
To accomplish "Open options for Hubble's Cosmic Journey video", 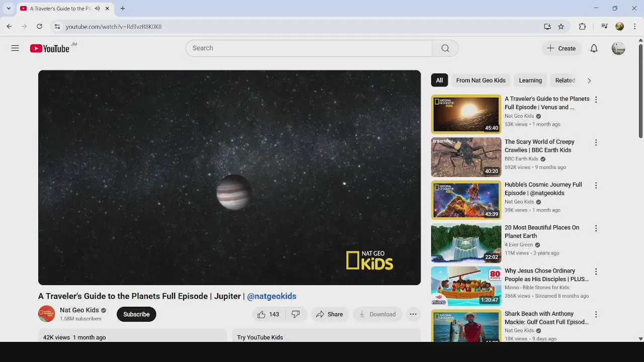I will pos(596,185).
